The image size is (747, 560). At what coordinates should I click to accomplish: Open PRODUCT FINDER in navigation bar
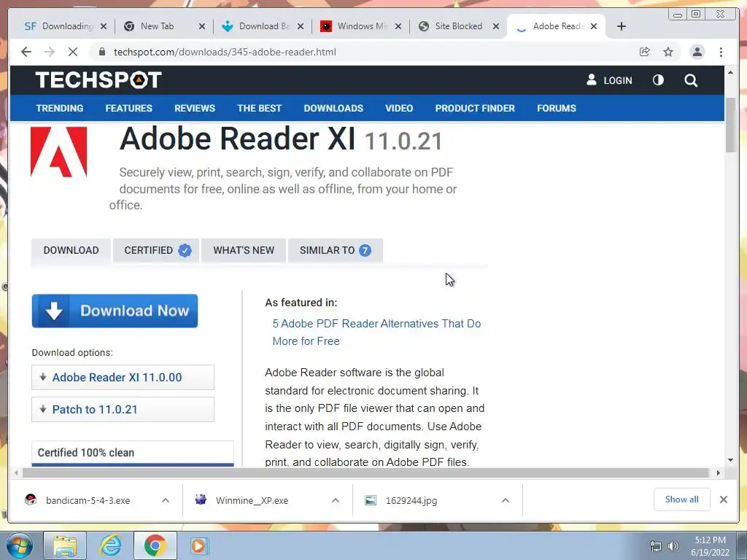tap(475, 108)
